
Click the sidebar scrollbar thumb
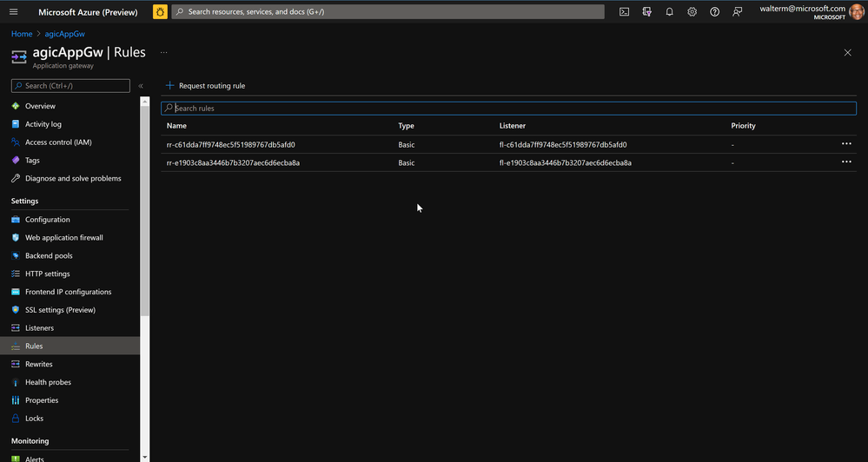(145, 211)
